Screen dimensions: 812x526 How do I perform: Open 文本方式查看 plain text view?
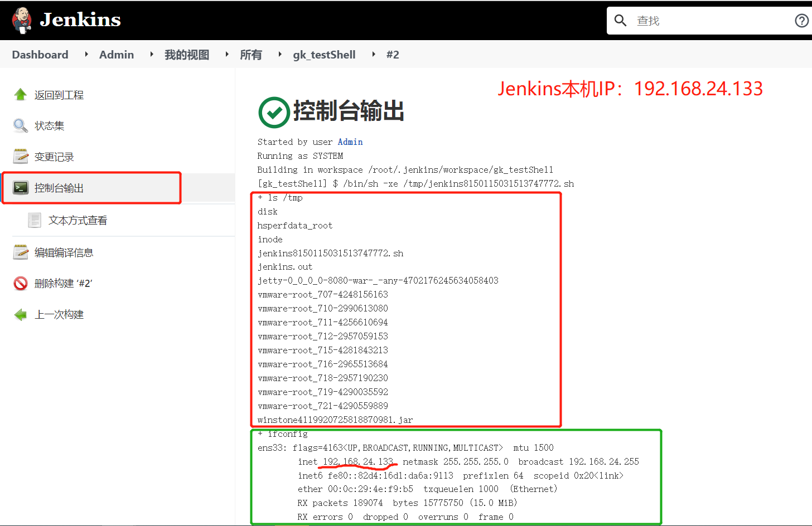point(78,221)
